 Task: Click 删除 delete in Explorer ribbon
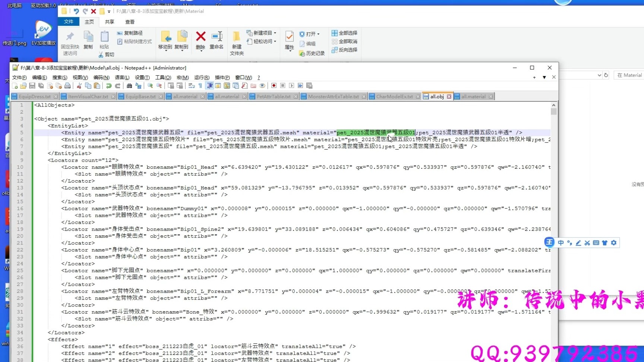pyautogui.click(x=201, y=40)
